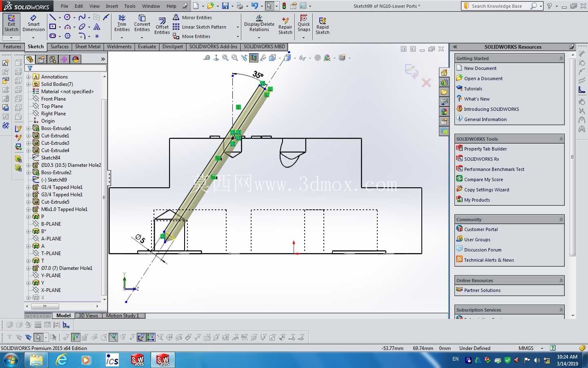Click the Undo icon
This screenshot has height=368, width=588.
click(255, 6)
